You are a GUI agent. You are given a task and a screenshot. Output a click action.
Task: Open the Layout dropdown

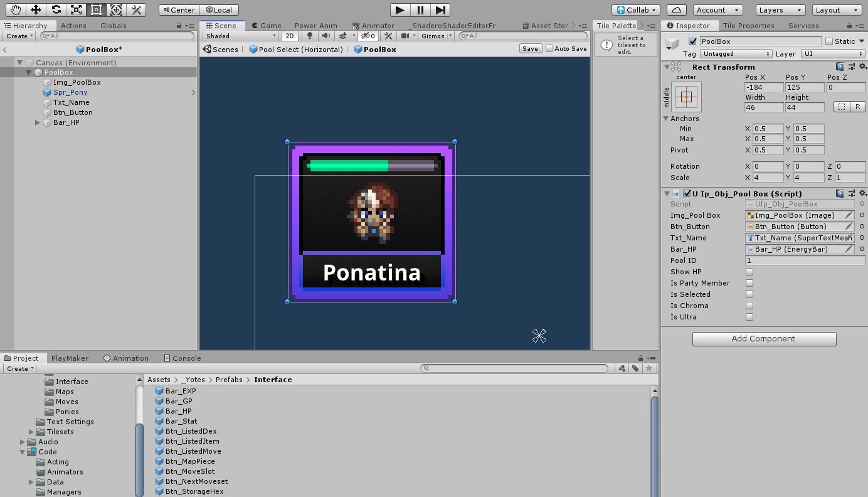(837, 10)
